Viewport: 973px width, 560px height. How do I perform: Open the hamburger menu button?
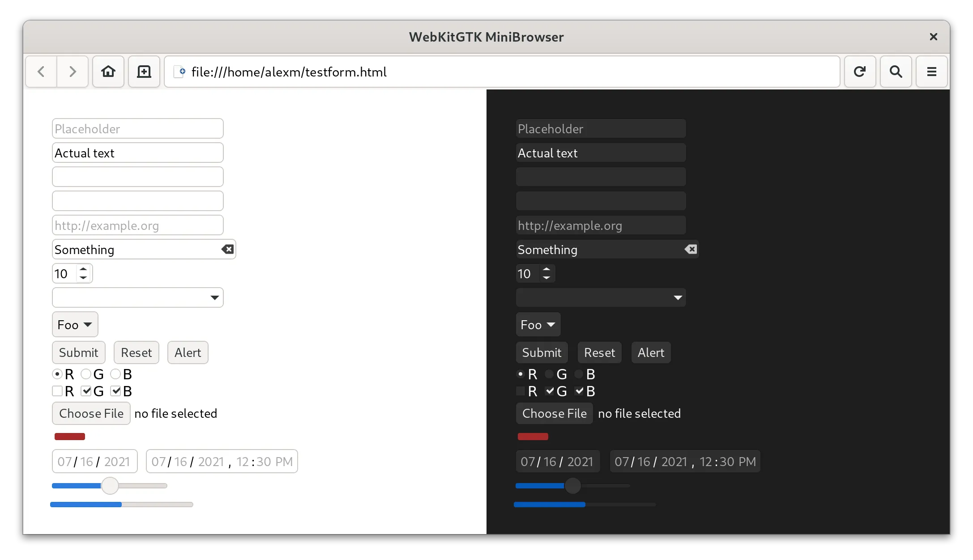pyautogui.click(x=931, y=72)
